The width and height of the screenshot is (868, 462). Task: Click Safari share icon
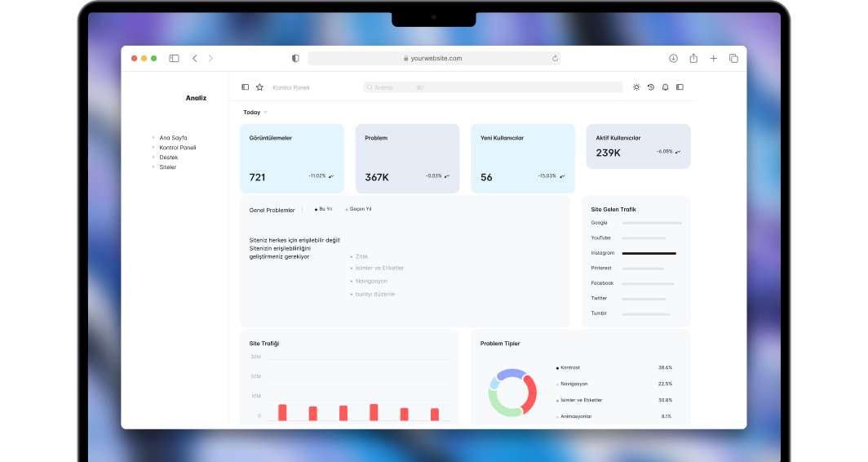click(x=693, y=59)
